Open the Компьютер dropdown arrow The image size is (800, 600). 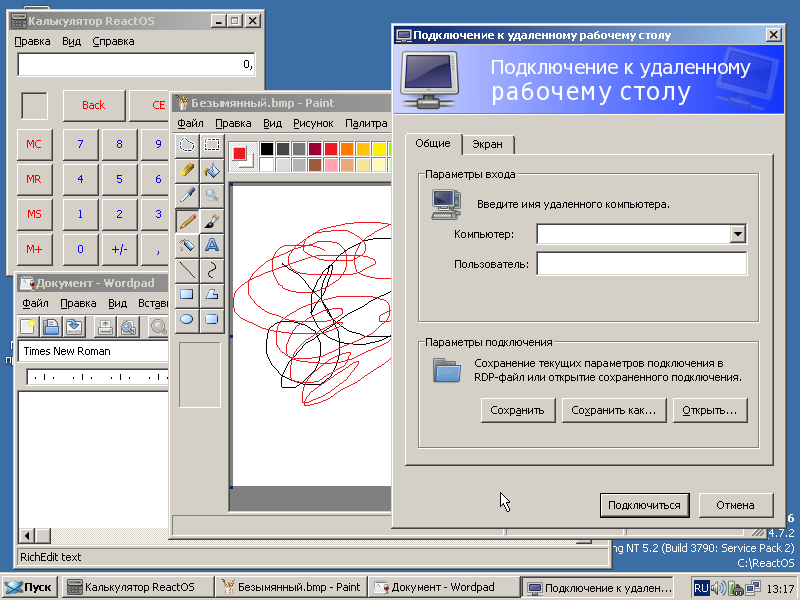coord(738,234)
